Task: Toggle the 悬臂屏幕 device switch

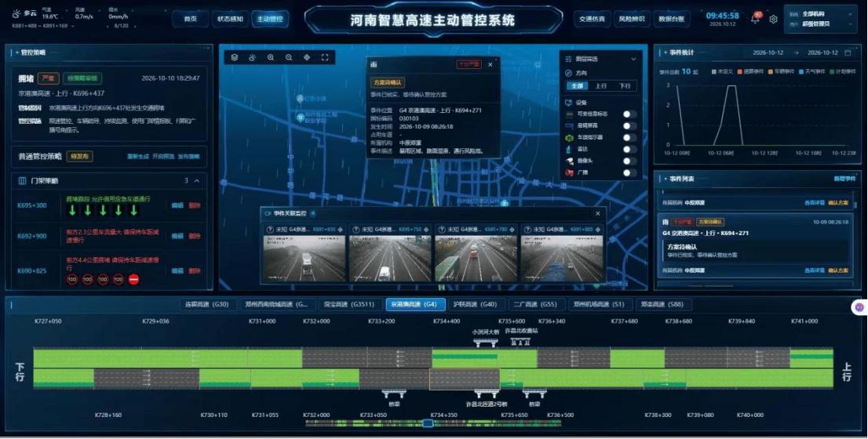Action: pos(629,125)
